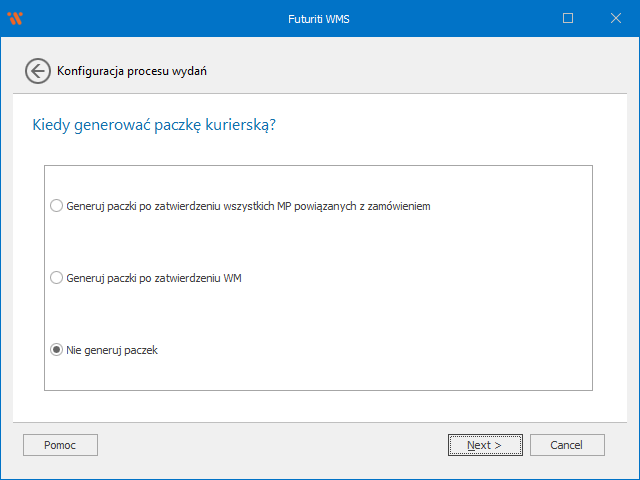The width and height of the screenshot is (640, 480).
Task: Proceed with the Next button
Action: tap(484, 445)
